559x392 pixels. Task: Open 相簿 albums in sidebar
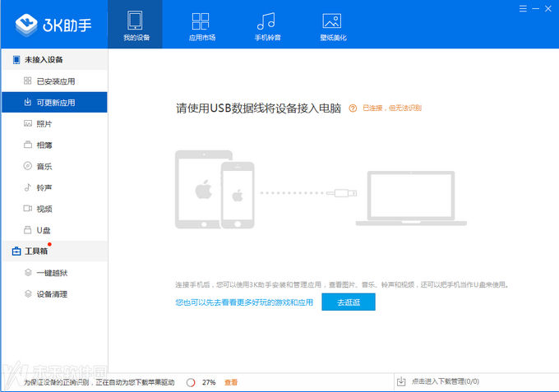point(44,145)
